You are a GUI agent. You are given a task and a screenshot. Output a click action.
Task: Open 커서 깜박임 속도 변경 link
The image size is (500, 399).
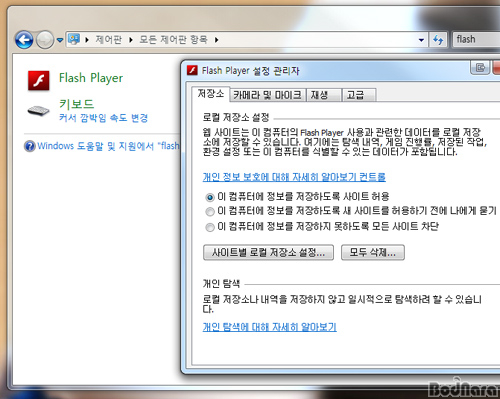(x=103, y=118)
